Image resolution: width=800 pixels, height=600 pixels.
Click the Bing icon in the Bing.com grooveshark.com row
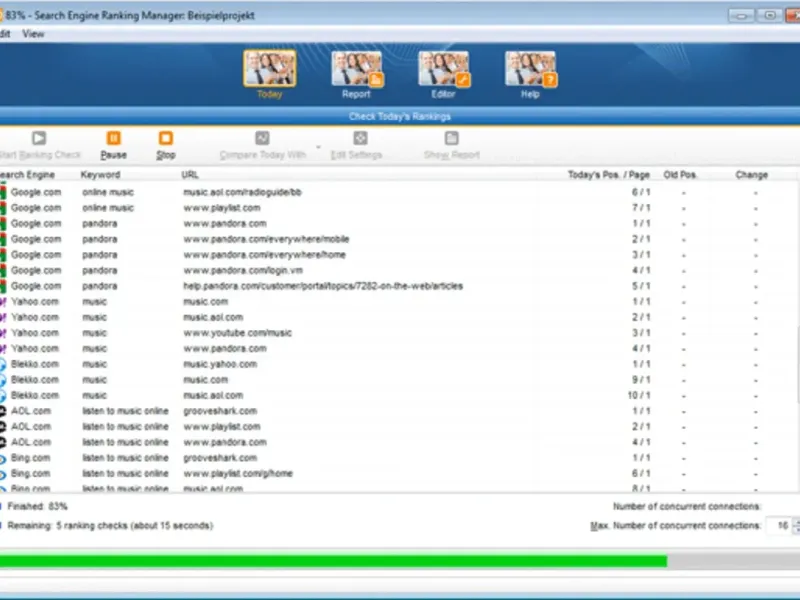point(3,458)
